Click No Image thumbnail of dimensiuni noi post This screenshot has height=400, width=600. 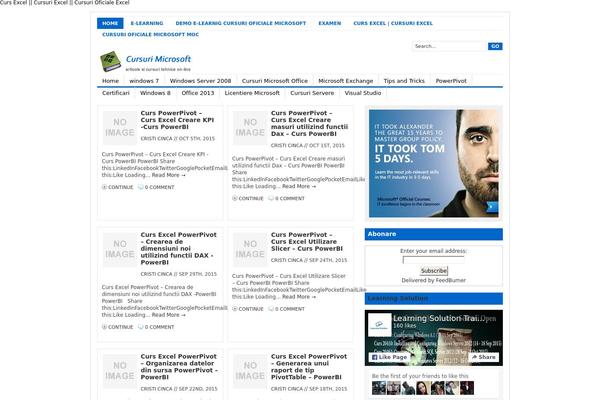pyautogui.click(x=120, y=249)
